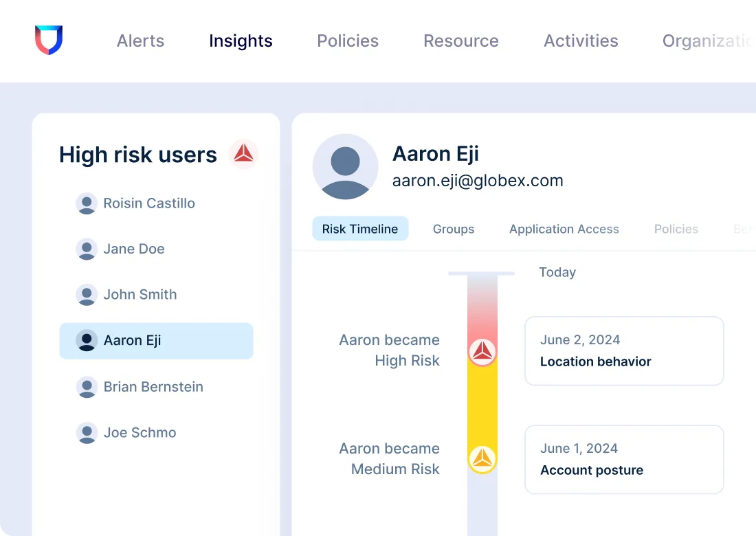Click Brian Bernstein's avatar icon
The width and height of the screenshot is (756, 536).
pos(87,387)
